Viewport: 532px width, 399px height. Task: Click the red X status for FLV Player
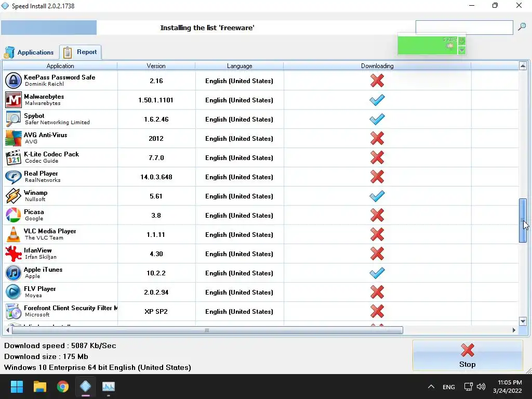tap(377, 292)
